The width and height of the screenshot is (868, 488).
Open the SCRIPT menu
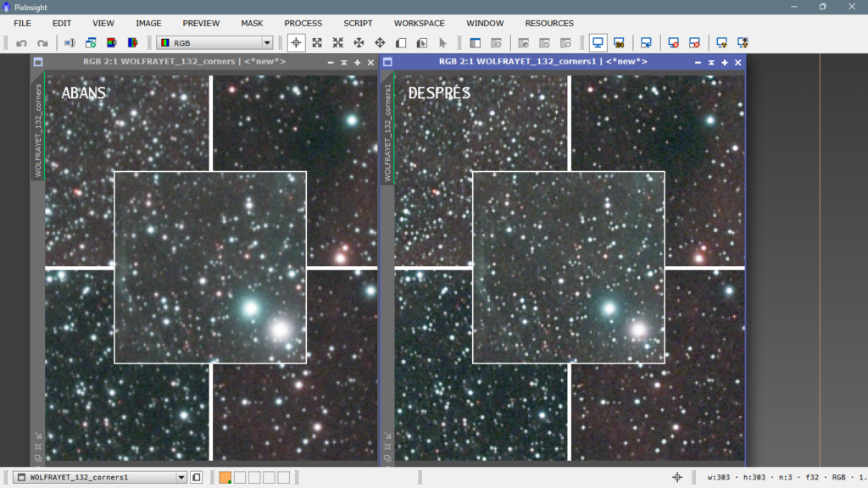[x=357, y=23]
